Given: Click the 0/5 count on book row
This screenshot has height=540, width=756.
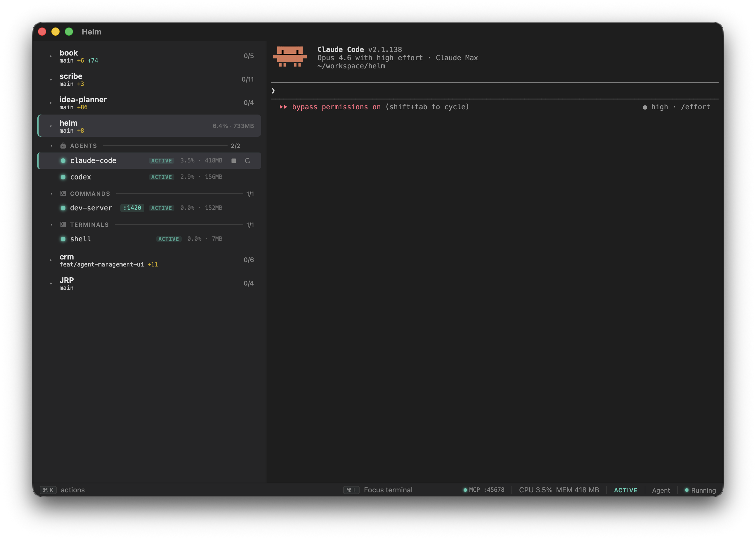Looking at the screenshot, I should coord(249,56).
